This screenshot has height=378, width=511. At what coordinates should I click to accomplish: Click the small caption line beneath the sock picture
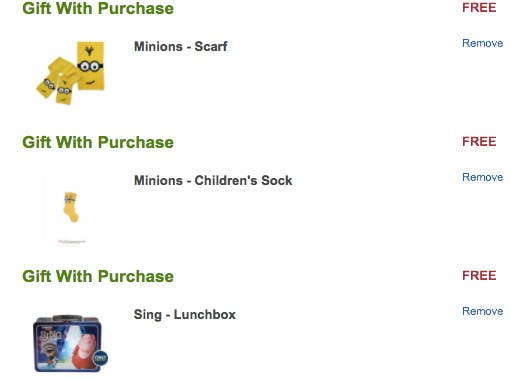click(72, 241)
